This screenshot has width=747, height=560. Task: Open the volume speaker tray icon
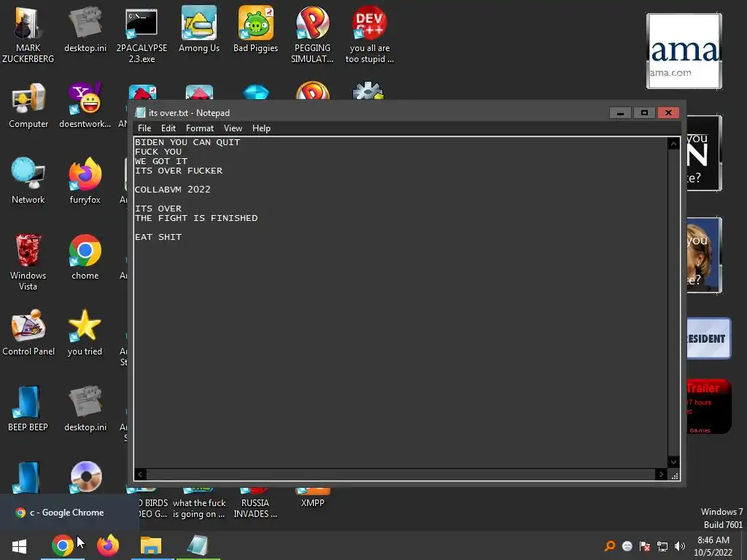(680, 545)
